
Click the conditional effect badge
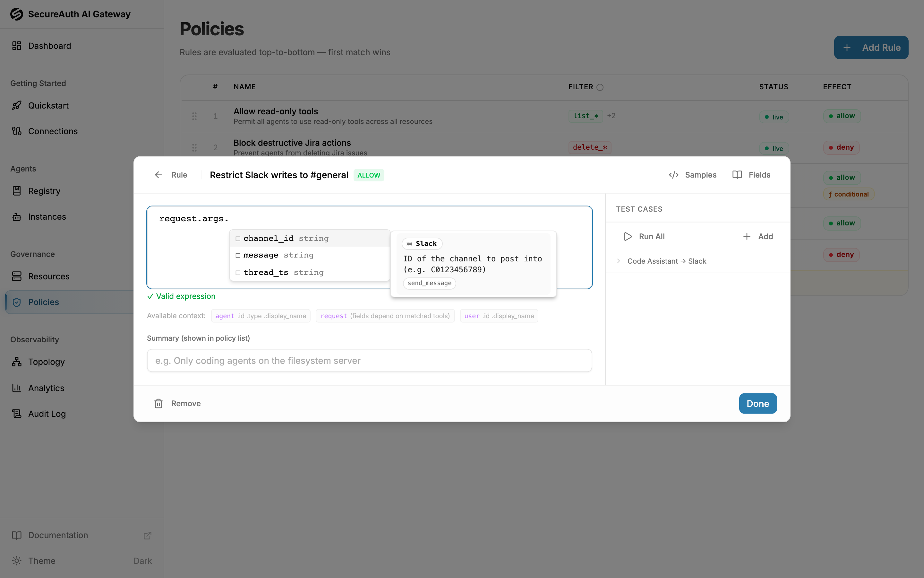(x=849, y=194)
